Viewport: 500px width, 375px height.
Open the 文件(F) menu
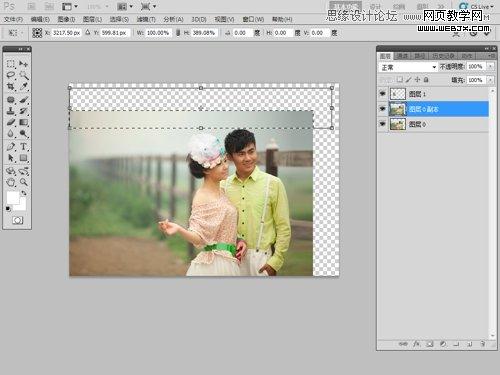click(13, 19)
